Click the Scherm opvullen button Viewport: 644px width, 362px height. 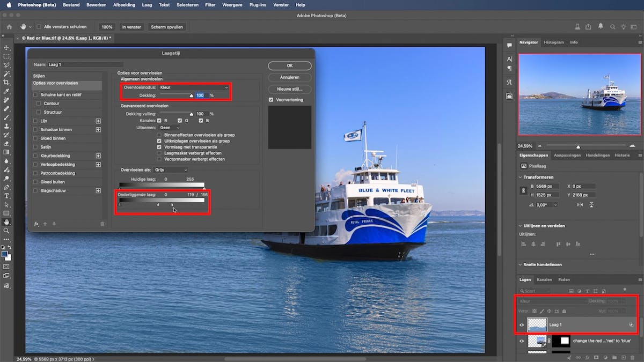coord(167,26)
